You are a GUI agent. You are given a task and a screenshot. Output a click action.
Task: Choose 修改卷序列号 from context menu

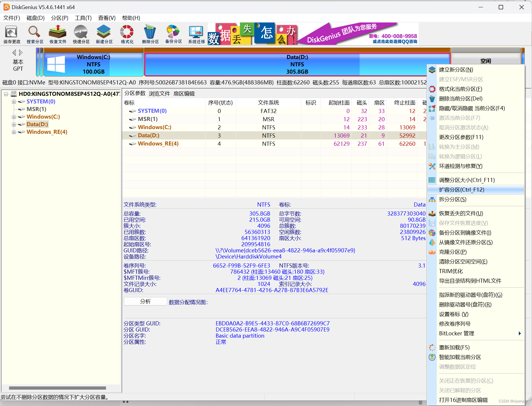pos(476,324)
